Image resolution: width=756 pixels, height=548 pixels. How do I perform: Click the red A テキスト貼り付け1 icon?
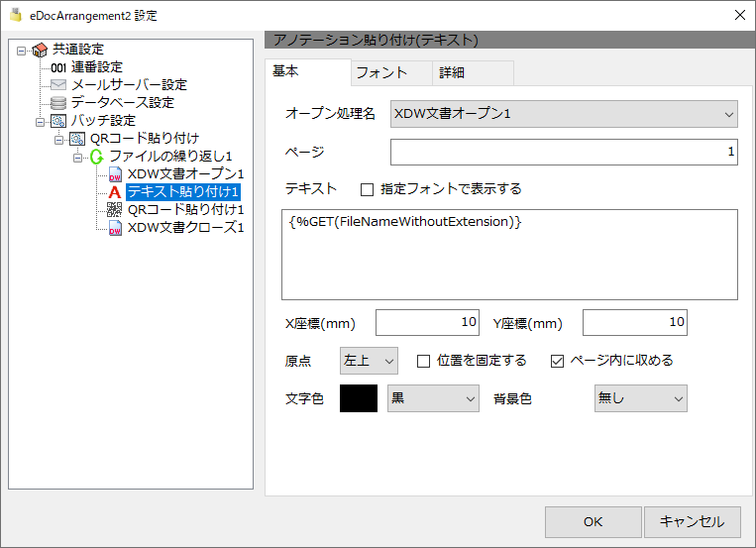pos(115,192)
